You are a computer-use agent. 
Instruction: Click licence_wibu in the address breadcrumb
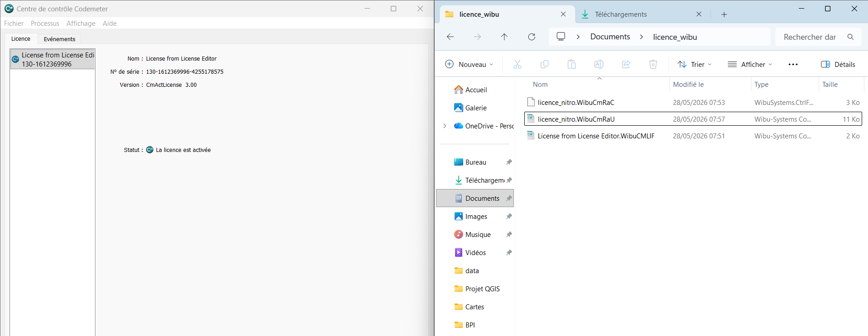tap(675, 37)
